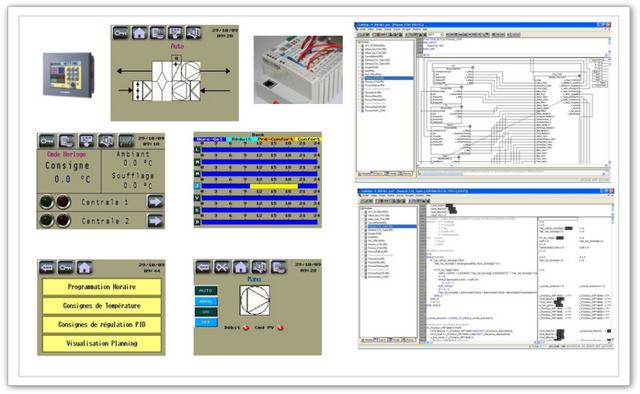The width and height of the screenshot is (640, 394).
Task: Click the key icon on the Consigne screen
Action: (x=47, y=141)
